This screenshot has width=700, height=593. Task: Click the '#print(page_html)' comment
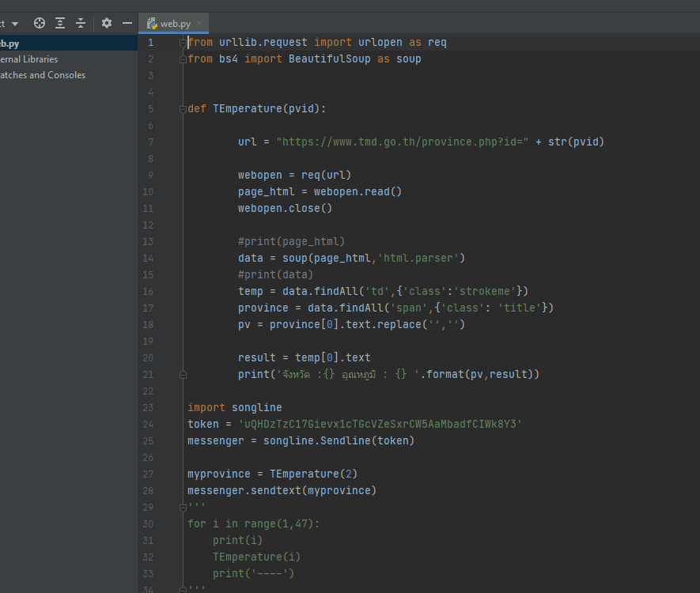291,241
